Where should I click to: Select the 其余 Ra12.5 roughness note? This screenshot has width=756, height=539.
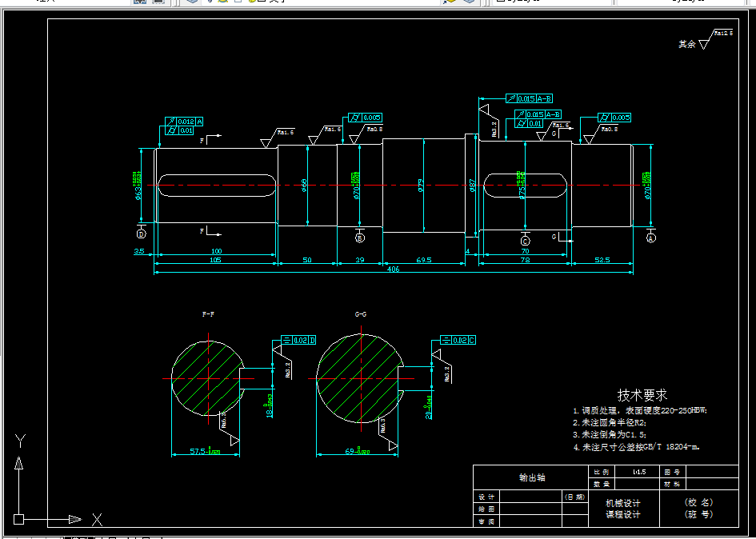coord(706,39)
